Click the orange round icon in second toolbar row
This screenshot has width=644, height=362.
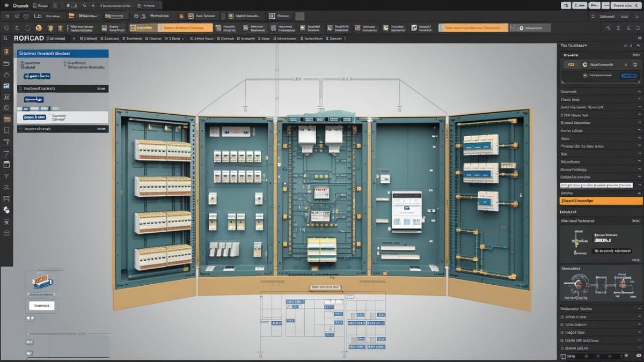pos(38,27)
